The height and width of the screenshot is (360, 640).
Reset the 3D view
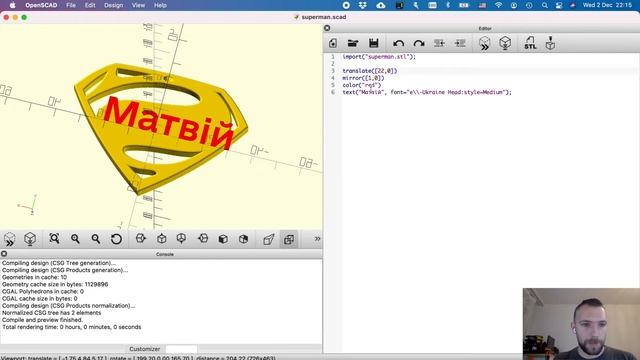click(x=116, y=239)
